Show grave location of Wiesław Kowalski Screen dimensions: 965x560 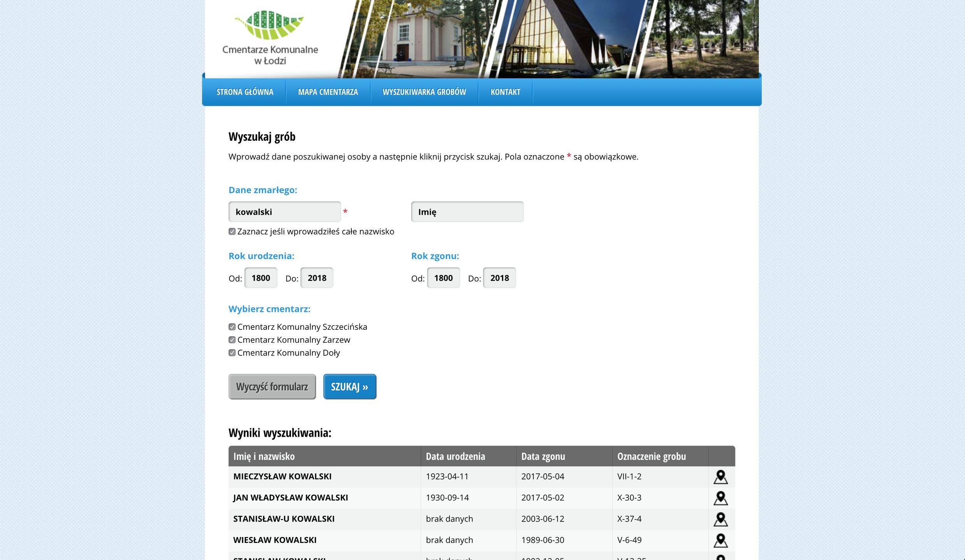(721, 540)
